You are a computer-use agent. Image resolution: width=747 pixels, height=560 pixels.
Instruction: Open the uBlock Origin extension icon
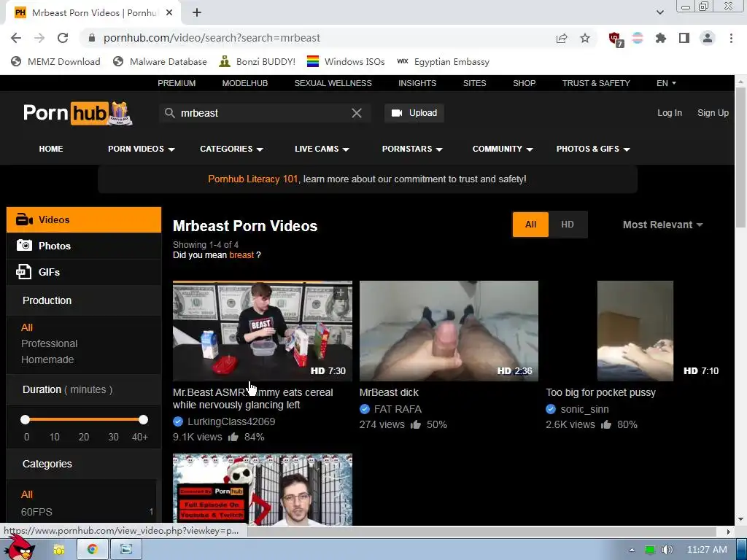(x=616, y=39)
